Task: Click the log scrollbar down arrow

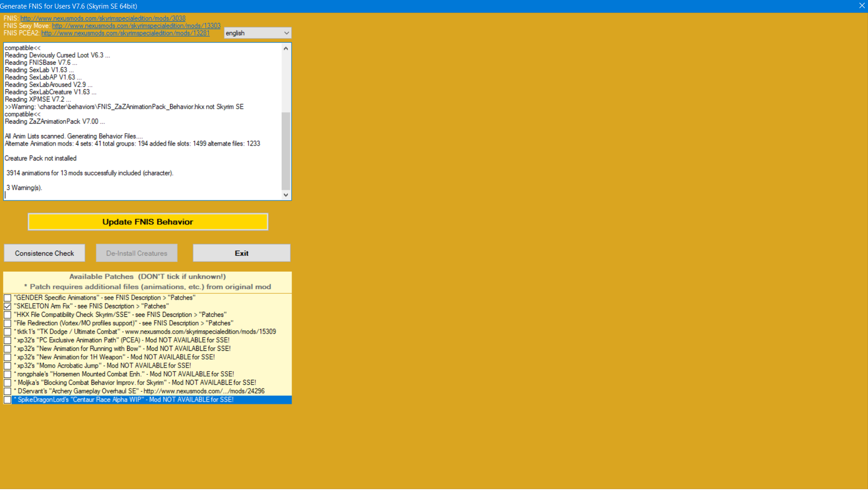Action: (x=286, y=195)
